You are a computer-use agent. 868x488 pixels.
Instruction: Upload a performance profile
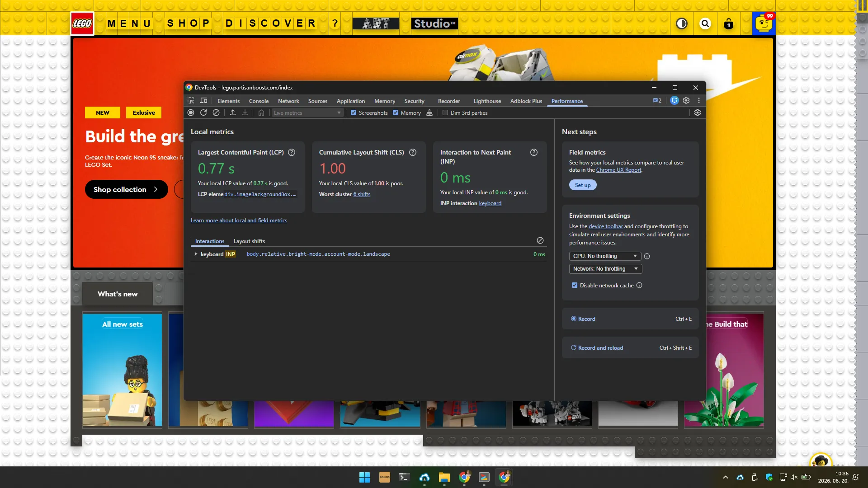point(233,113)
